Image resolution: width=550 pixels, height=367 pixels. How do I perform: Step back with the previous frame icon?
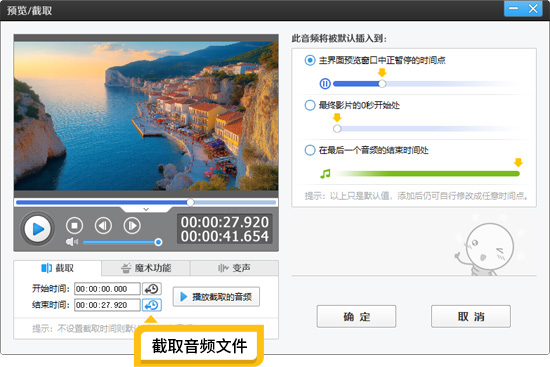[x=103, y=226]
